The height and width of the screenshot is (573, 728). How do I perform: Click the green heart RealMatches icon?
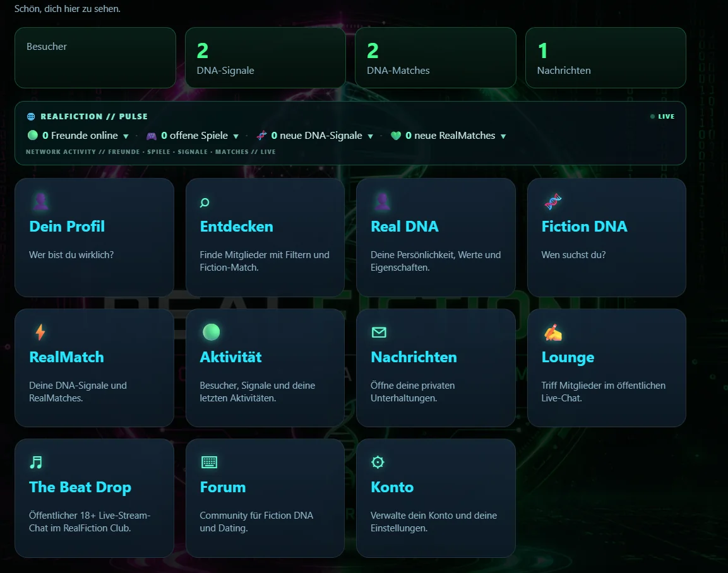(x=396, y=136)
